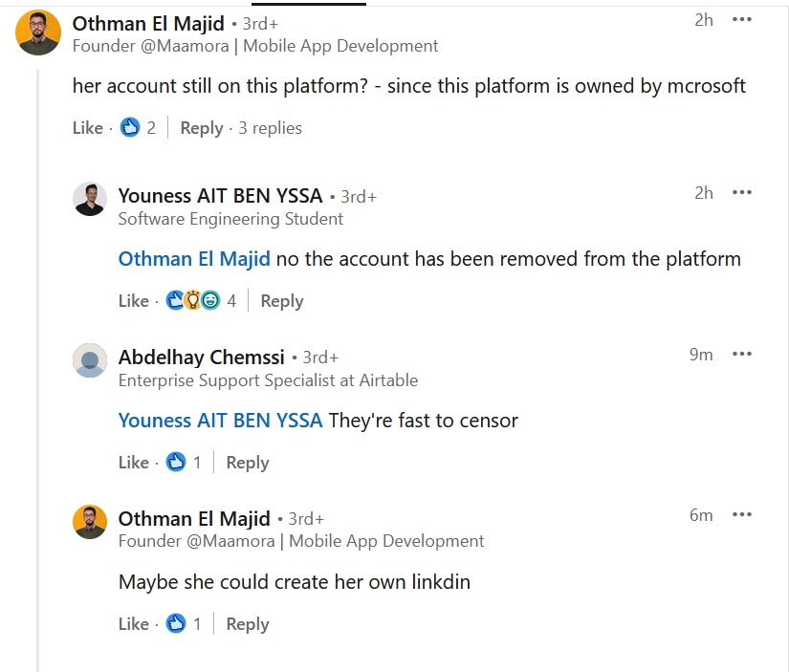
Task: Open Abdelhay Chemssi's profile name link
Action: click(201, 358)
